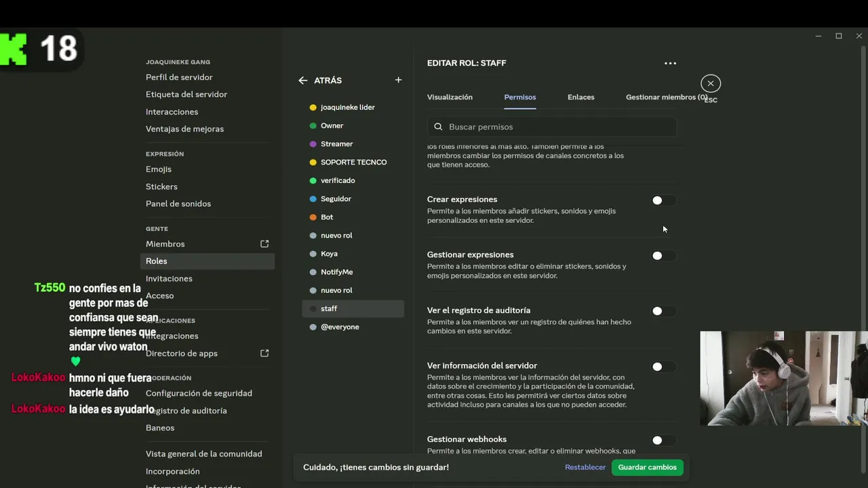Click the back arrow next to ATRÁS

303,80
